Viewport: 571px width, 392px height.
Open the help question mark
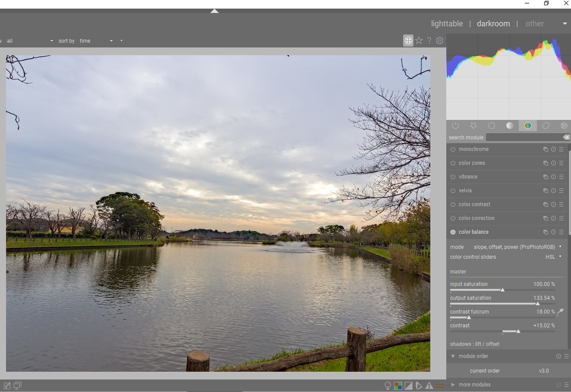click(429, 41)
